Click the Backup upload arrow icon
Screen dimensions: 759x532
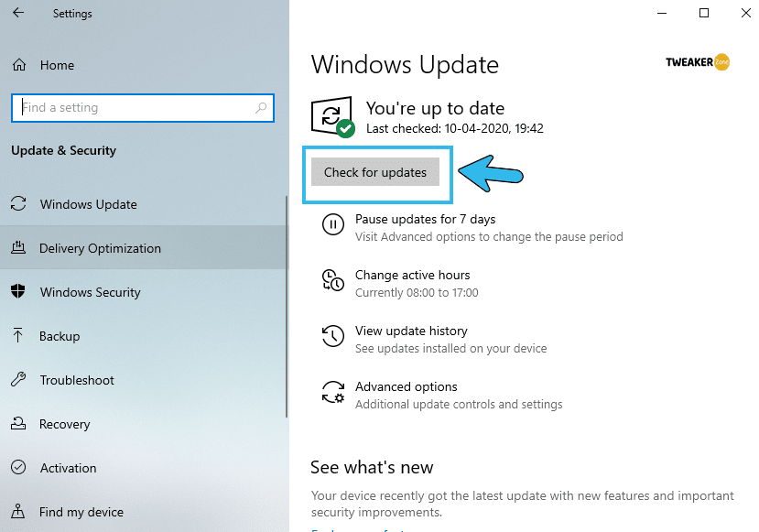click(x=18, y=335)
